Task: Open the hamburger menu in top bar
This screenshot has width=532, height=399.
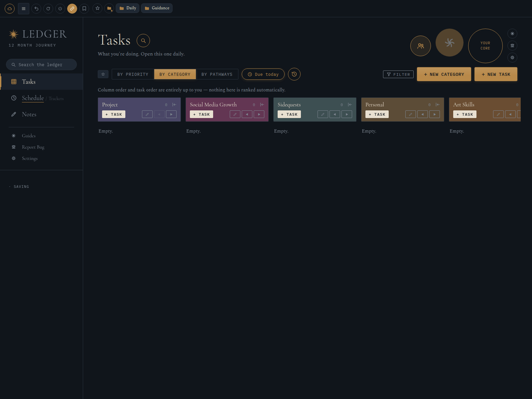Action: point(24,9)
